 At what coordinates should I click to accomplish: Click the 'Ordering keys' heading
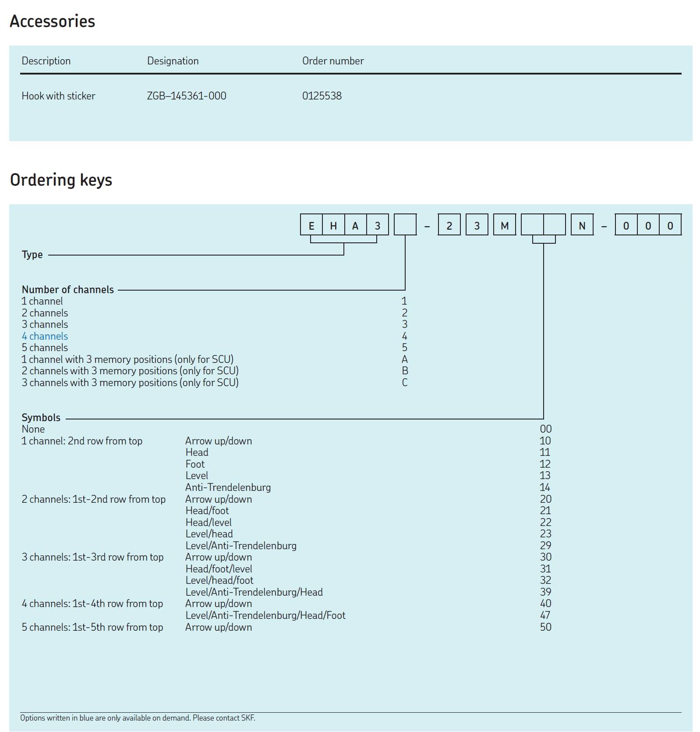(61, 180)
